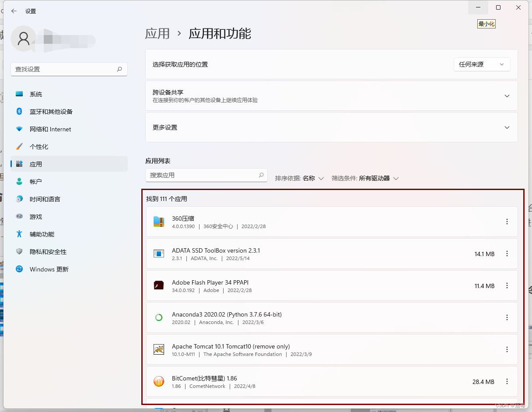Click the 个性化 paintbrush icon
Viewport: 532px width, 412px height.
coord(19,146)
